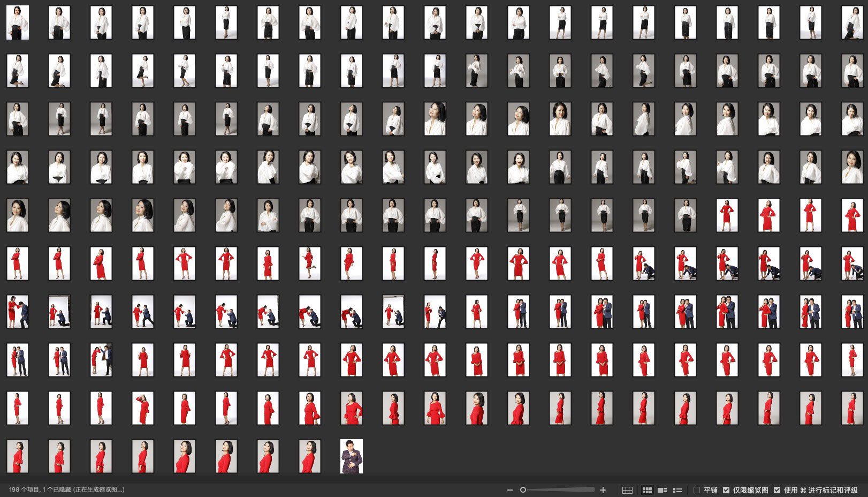868x497 pixels.
Task: Select the first thumbnail in top row
Action: point(18,22)
